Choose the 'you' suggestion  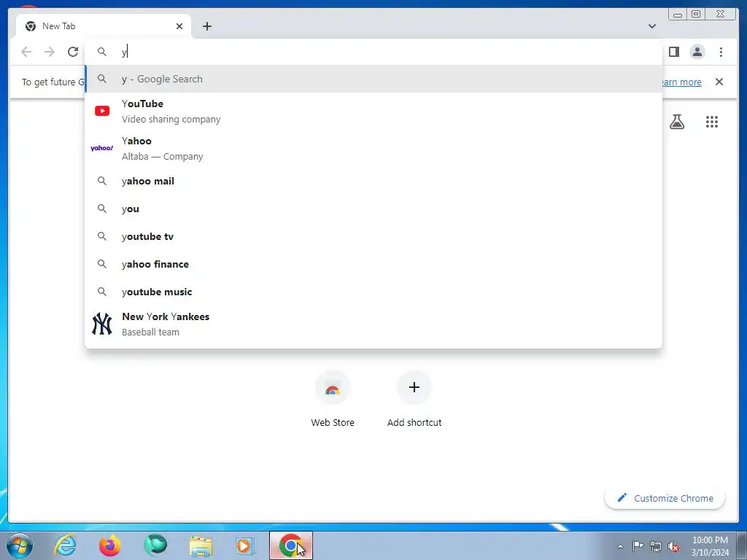tap(373, 209)
